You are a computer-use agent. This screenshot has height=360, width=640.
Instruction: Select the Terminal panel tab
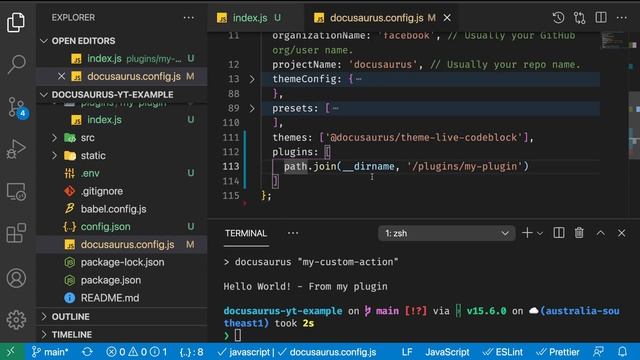[x=245, y=233]
